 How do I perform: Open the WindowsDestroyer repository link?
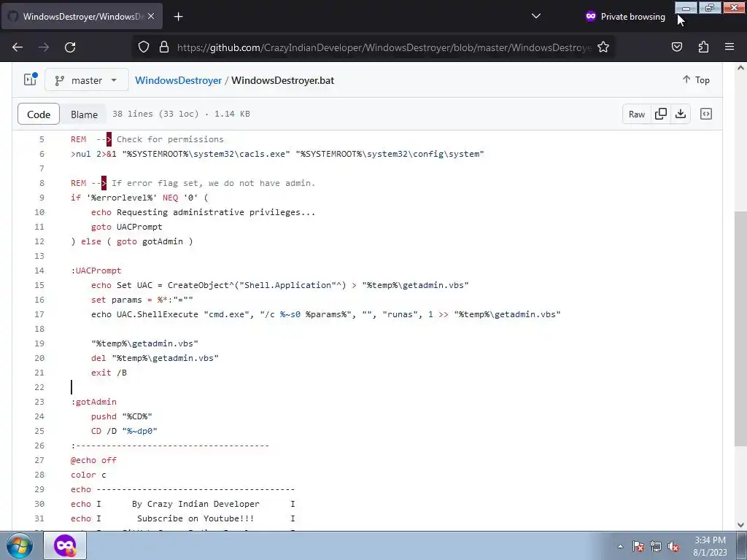pos(178,80)
